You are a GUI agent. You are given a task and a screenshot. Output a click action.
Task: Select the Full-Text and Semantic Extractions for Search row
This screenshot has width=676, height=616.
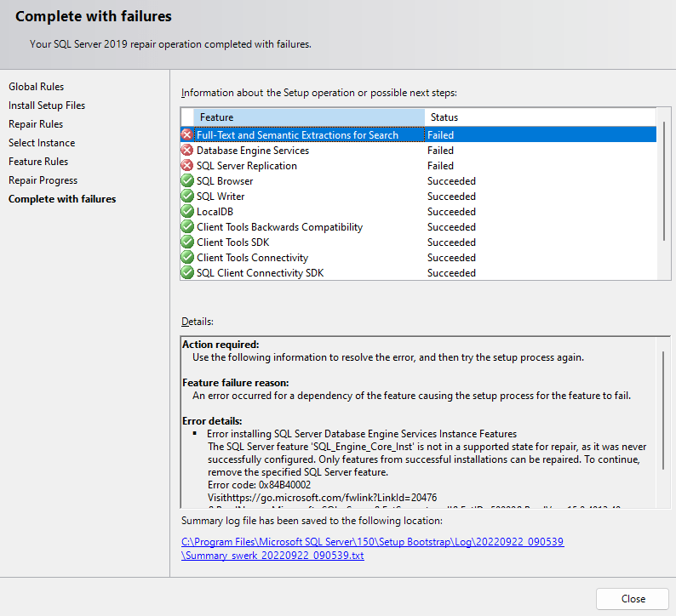click(419, 134)
